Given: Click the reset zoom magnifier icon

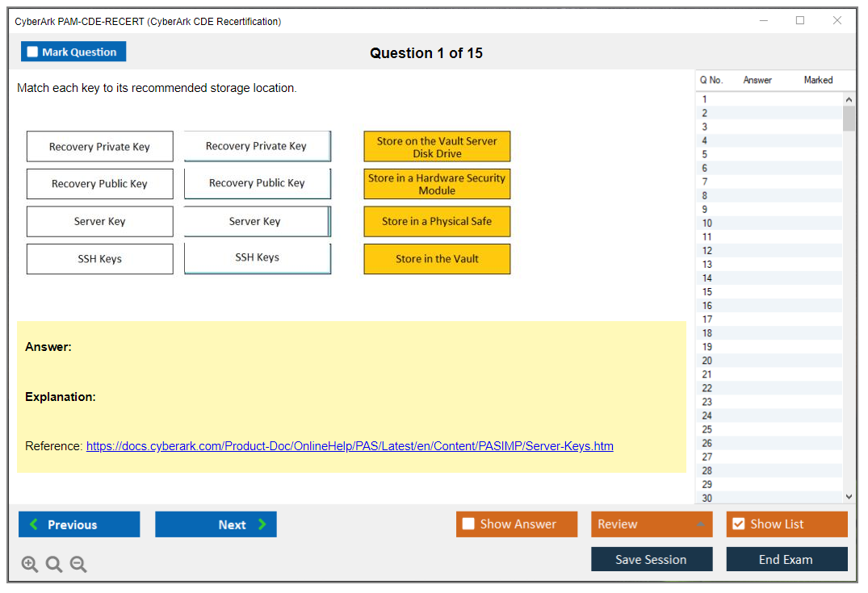Looking at the screenshot, I should (x=54, y=565).
